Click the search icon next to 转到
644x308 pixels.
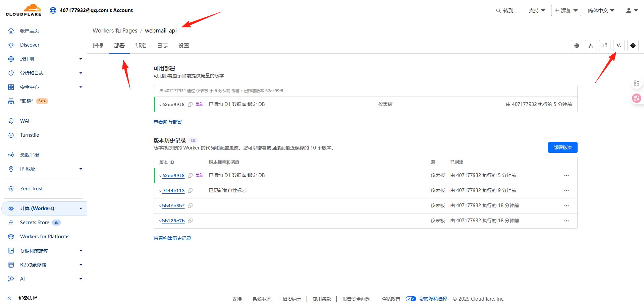(498, 10)
